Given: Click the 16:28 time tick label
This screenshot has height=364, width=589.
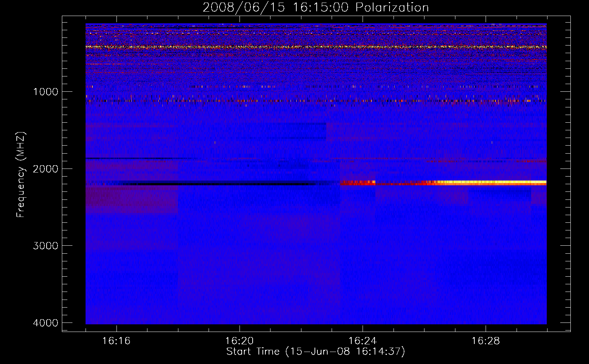Looking at the screenshot, I should pos(486,341).
